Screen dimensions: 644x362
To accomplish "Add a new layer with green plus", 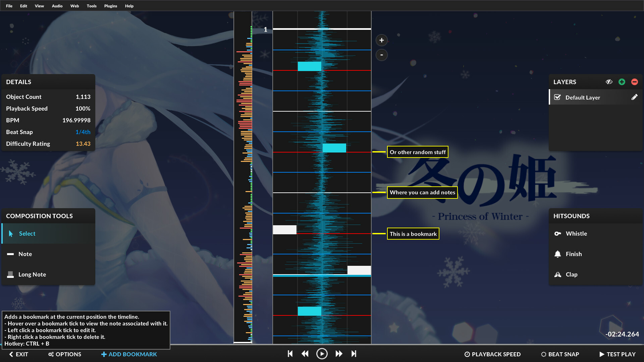I will pyautogui.click(x=622, y=82).
